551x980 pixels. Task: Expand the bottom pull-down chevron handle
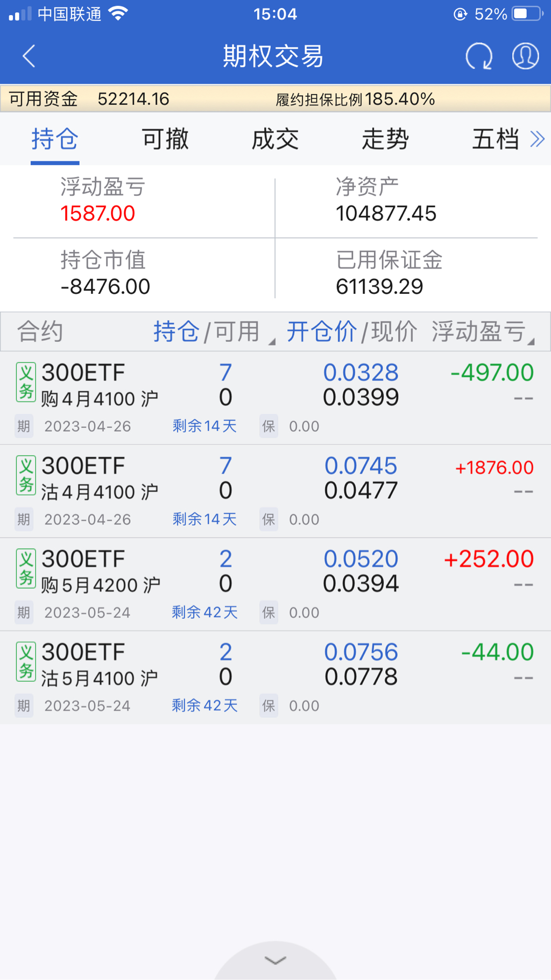tap(275, 961)
